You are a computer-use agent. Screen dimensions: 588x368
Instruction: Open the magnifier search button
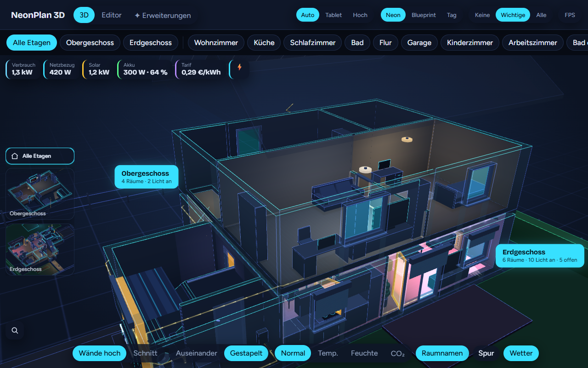pyautogui.click(x=15, y=330)
